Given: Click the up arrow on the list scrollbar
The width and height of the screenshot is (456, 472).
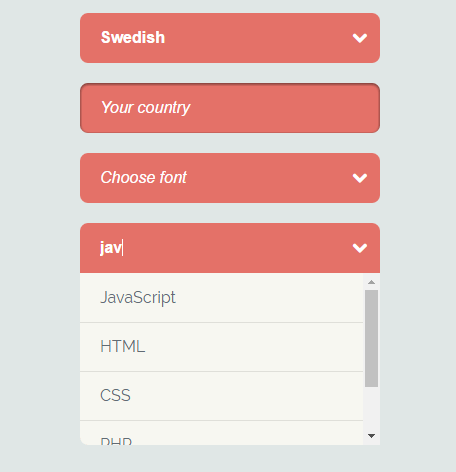Looking at the screenshot, I should pos(371,282).
